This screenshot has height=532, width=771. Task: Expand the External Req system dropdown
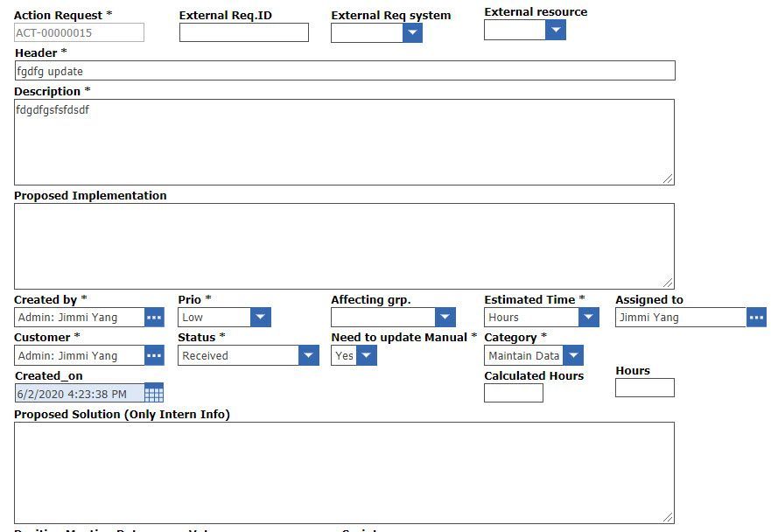tap(412, 33)
